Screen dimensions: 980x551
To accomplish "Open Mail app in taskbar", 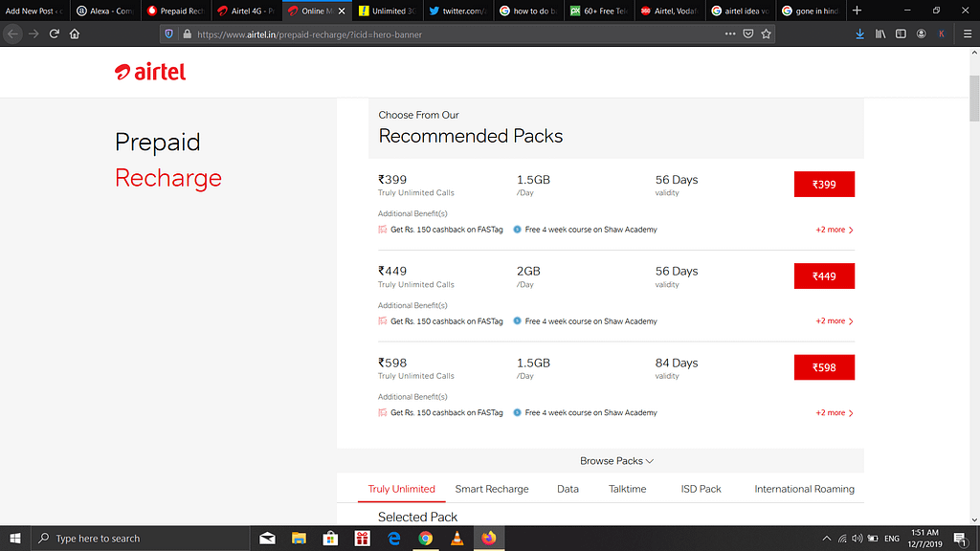I will tap(268, 538).
